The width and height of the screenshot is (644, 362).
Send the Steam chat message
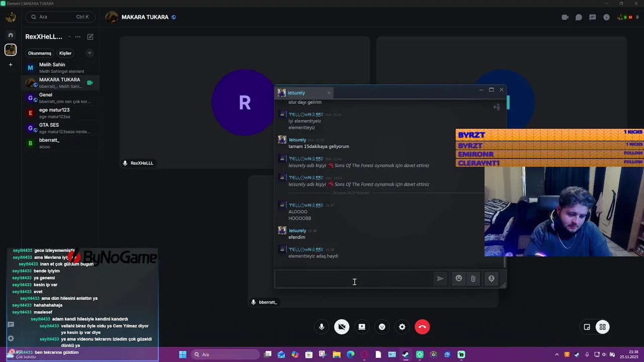[440, 279]
